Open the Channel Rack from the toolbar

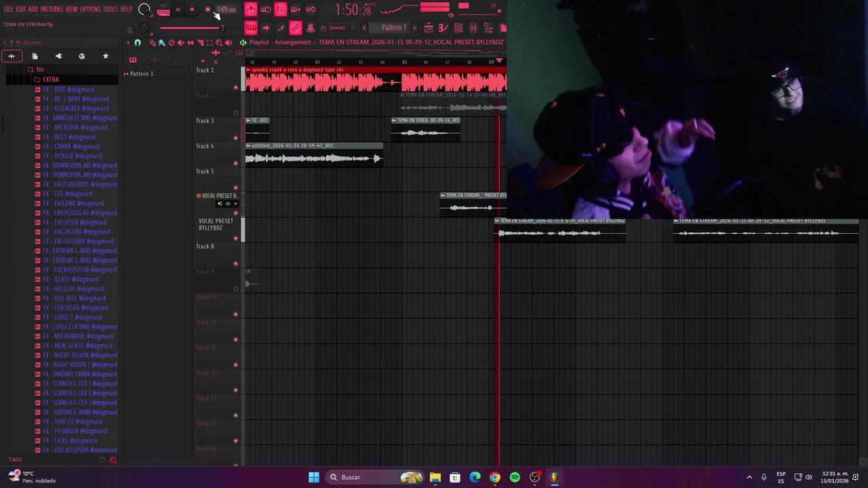pyautogui.click(x=458, y=27)
